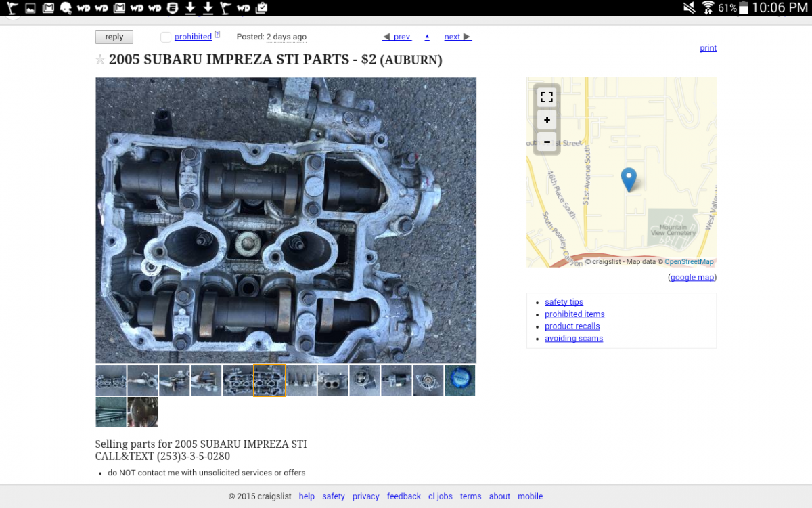Click the reply button
This screenshot has height=508, width=812.
pos(114,37)
